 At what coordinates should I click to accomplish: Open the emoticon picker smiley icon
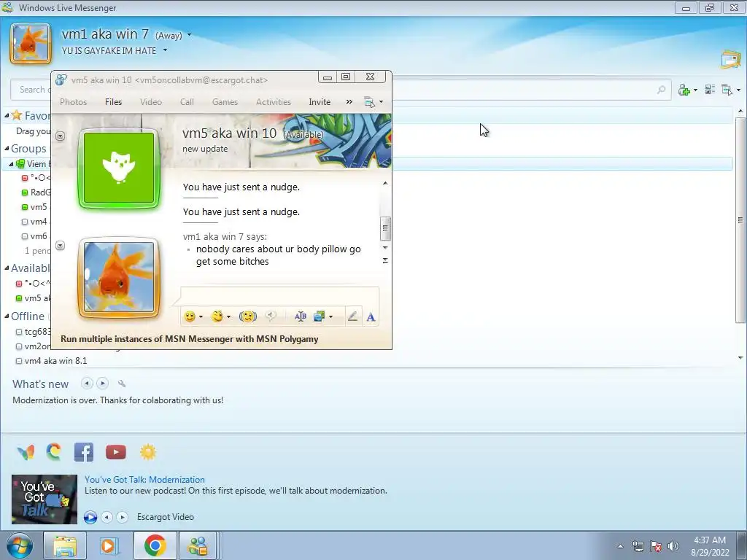click(190, 316)
